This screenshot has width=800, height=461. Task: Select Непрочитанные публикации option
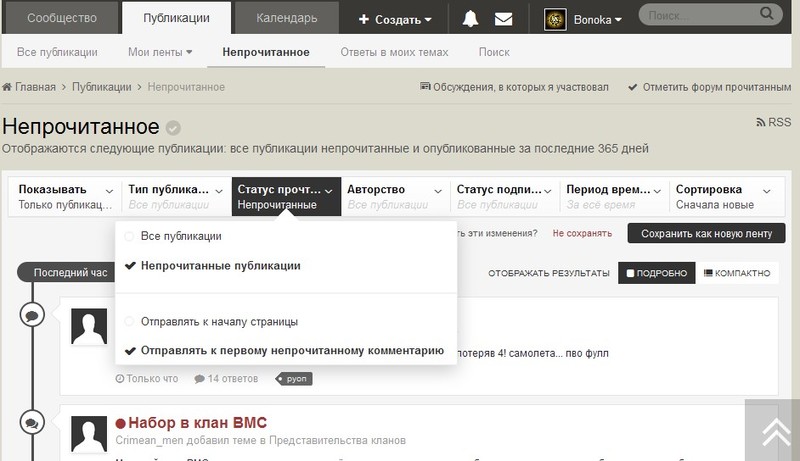coord(213,266)
